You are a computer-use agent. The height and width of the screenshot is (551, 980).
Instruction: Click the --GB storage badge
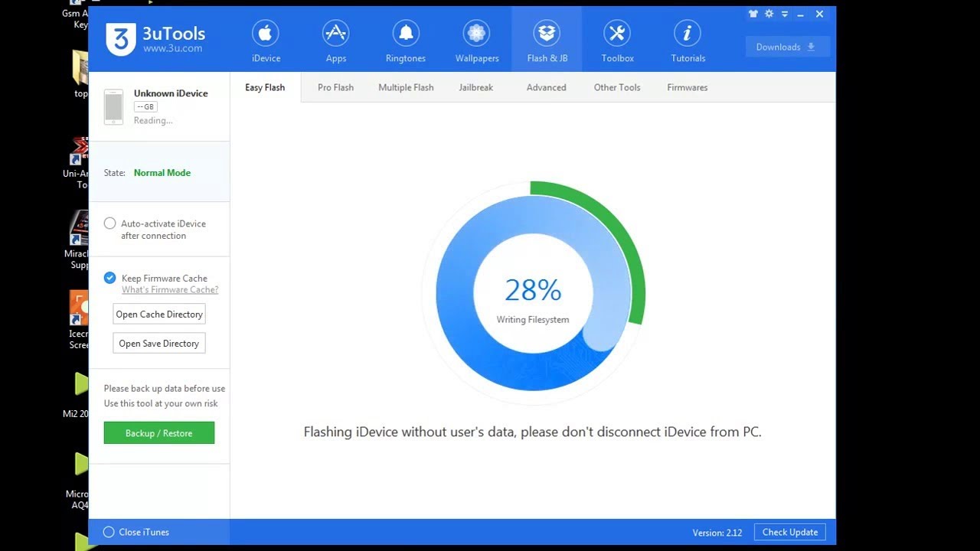(145, 107)
